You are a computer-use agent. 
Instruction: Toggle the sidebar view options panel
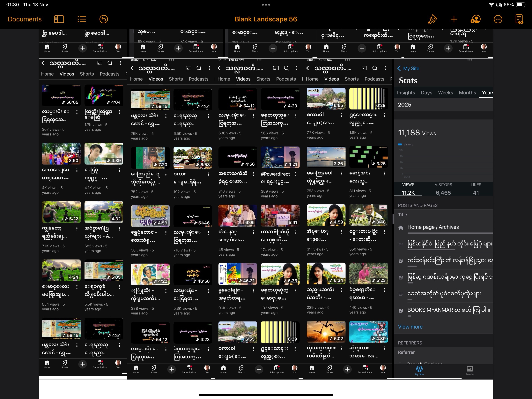pos(59,19)
